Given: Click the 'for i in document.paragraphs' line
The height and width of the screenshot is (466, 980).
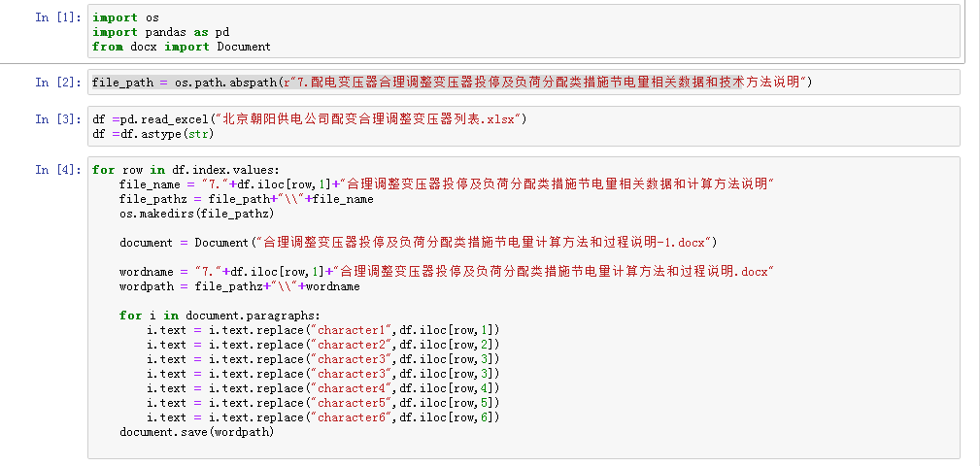Looking at the screenshot, I should tap(220, 316).
